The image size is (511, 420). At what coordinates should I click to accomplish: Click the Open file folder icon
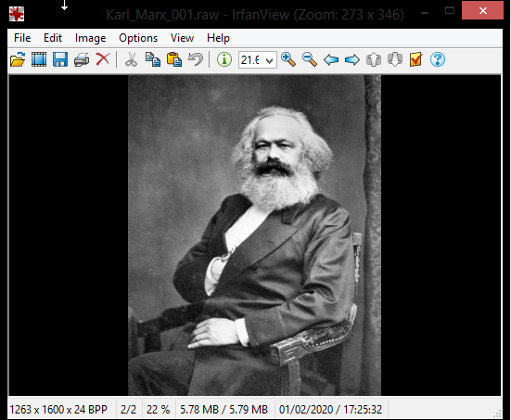click(18, 59)
